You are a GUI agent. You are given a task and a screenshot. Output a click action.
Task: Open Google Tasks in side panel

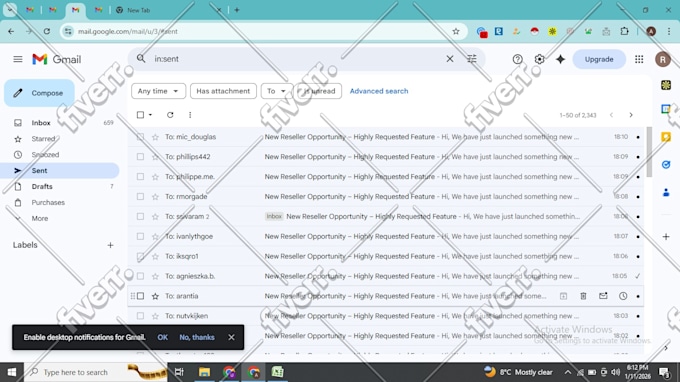click(666, 165)
